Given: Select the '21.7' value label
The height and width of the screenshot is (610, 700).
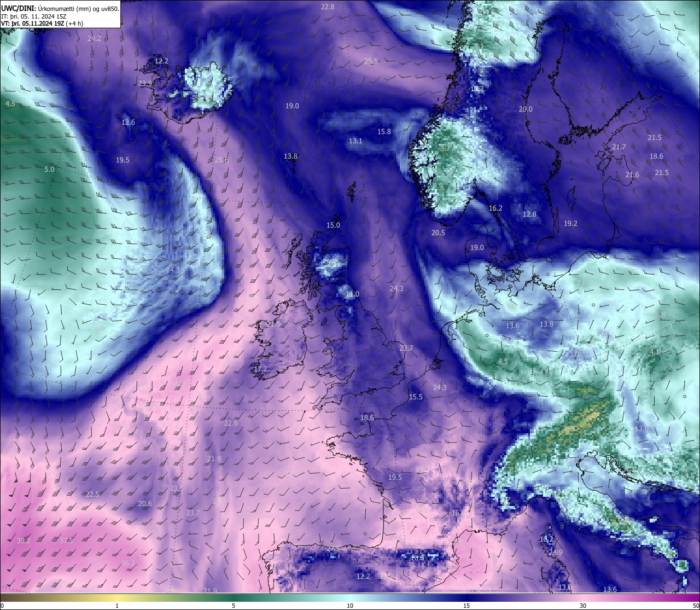Looking at the screenshot, I should click(x=619, y=147).
